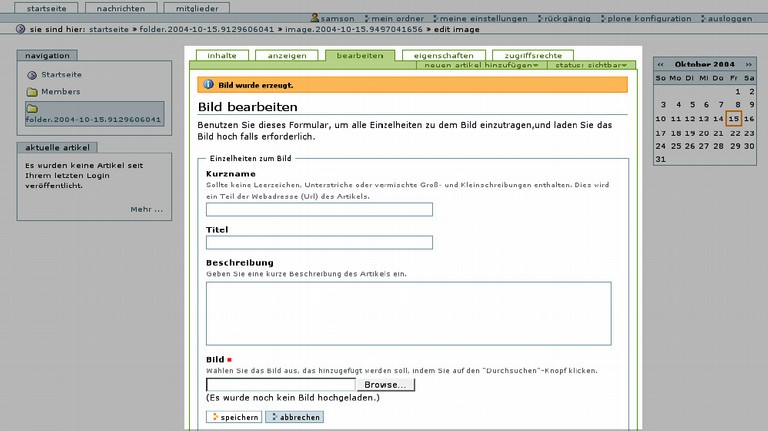Click into the Beschreibung text area

(x=408, y=313)
